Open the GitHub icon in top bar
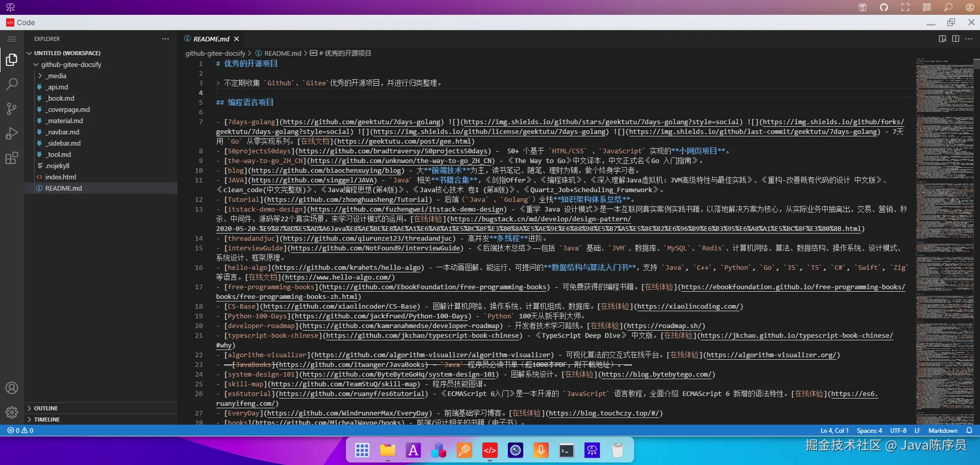The width and height of the screenshot is (980, 465). 884,7
